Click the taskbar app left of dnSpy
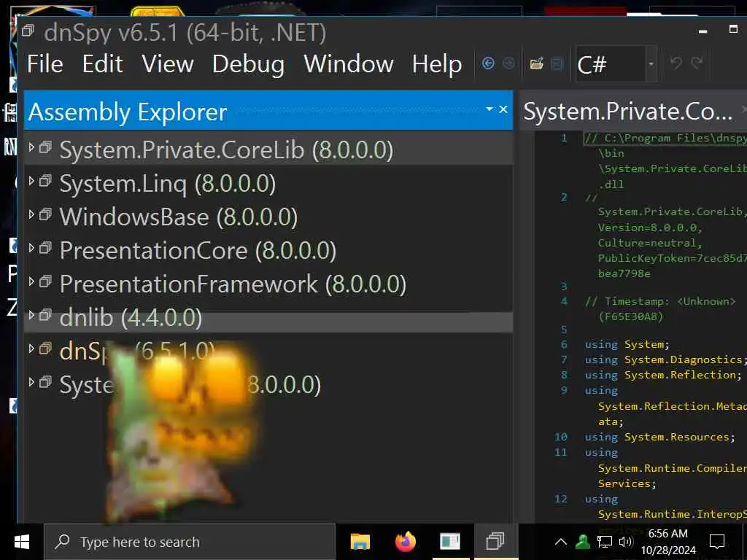747x560 pixels. (x=449, y=542)
